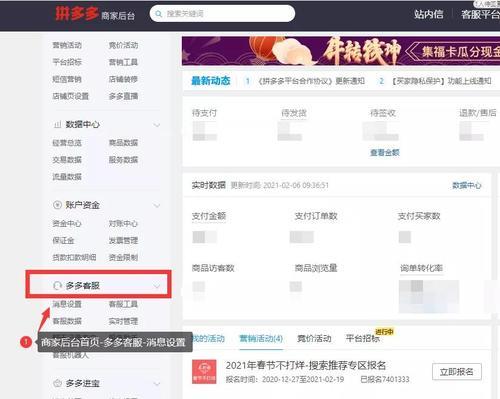This screenshot has width=500, height=399.
Task: Open sidebar link 保证金
Action: tap(63, 240)
